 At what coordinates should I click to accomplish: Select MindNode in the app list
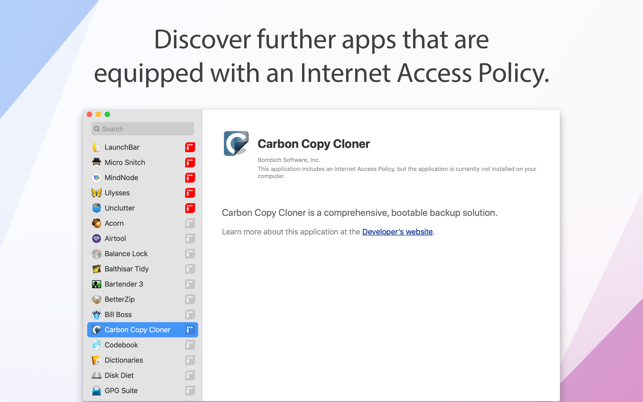[x=142, y=178]
